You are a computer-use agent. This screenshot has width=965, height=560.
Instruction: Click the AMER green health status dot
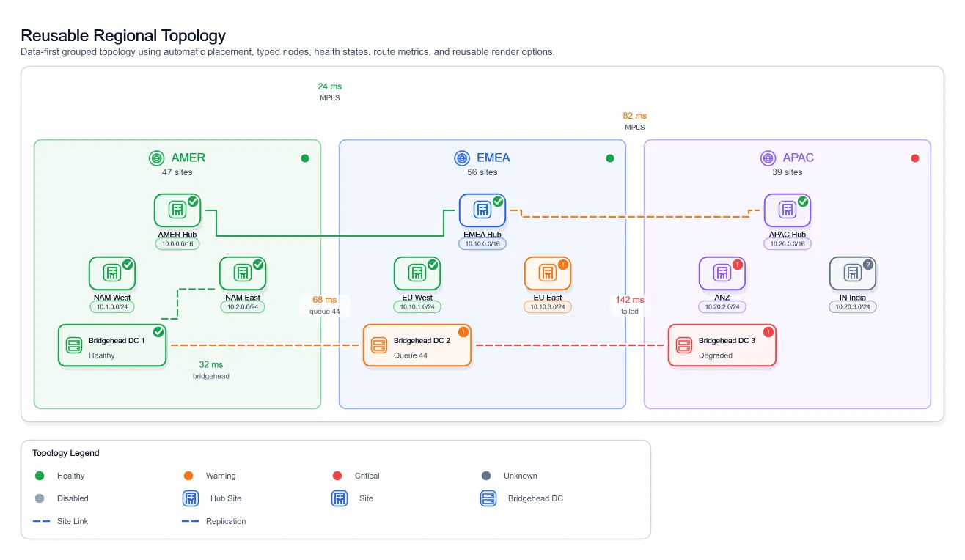pos(305,158)
